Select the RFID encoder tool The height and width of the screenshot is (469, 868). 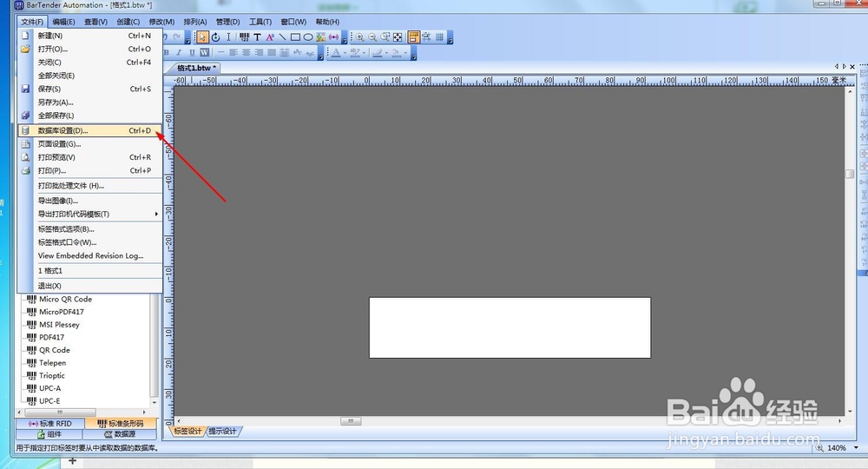coord(334,37)
